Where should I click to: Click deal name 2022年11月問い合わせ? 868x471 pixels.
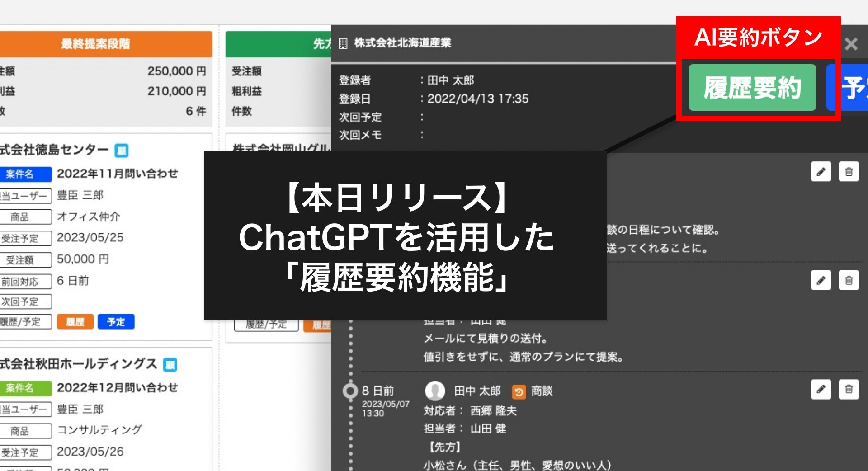(118, 174)
